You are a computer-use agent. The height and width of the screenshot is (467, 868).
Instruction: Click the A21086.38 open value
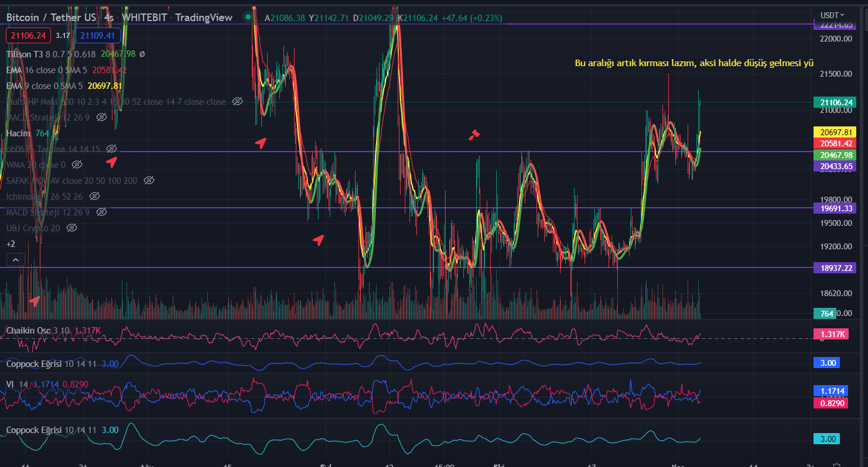tap(285, 18)
